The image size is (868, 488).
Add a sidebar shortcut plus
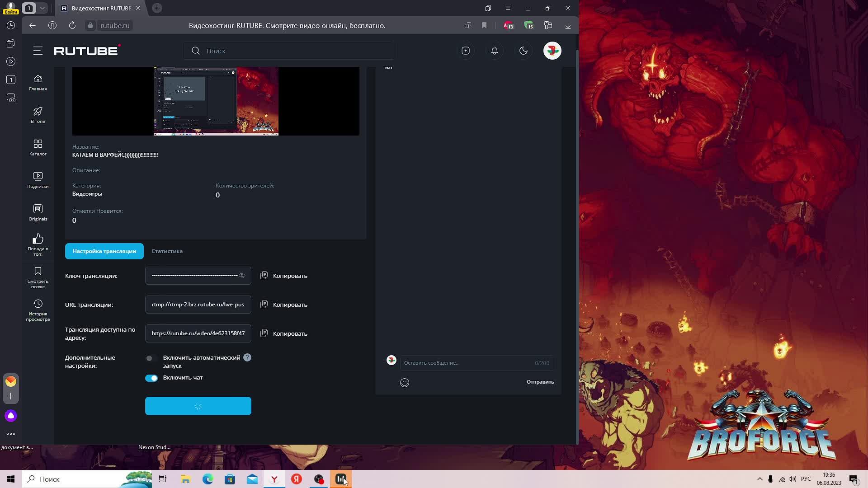11,396
